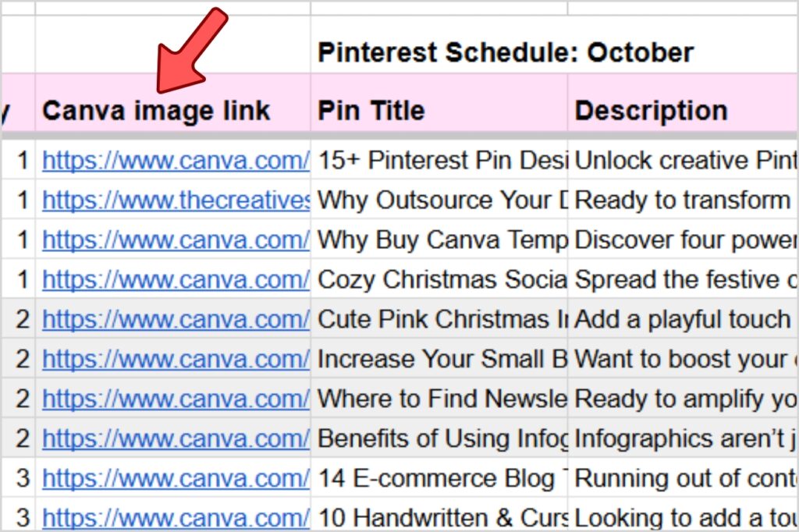Open Canva link beside "10 Handwritten" title
Image resolution: width=799 pixels, height=532 pixels.
coord(176,517)
